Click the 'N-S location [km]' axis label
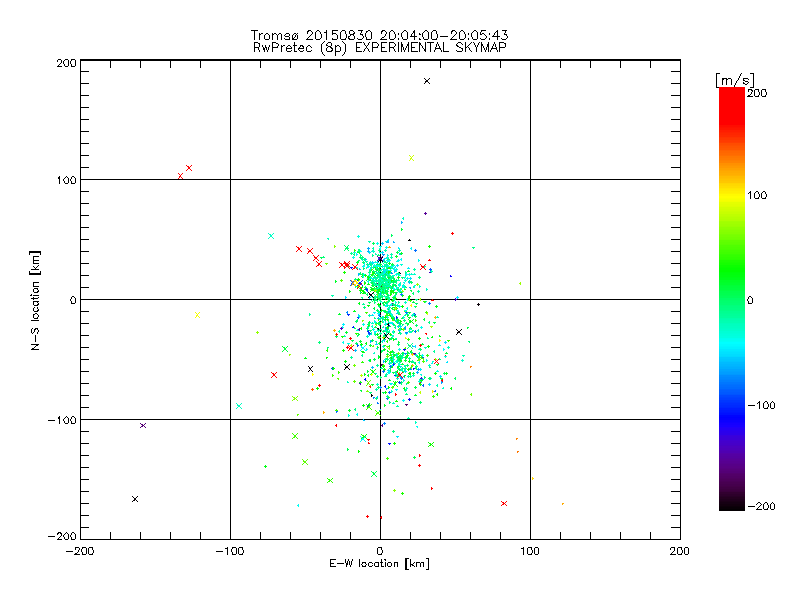This screenshot has width=800, height=600. [x=35, y=300]
